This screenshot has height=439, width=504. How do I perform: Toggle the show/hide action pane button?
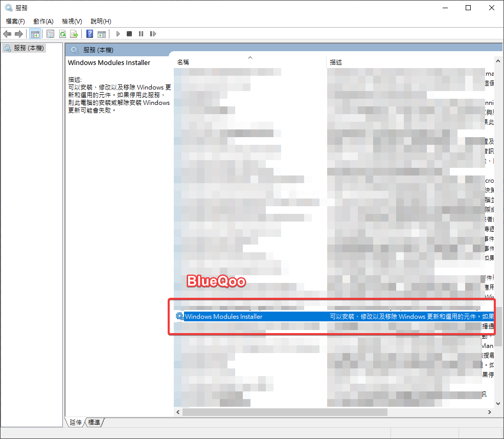102,34
